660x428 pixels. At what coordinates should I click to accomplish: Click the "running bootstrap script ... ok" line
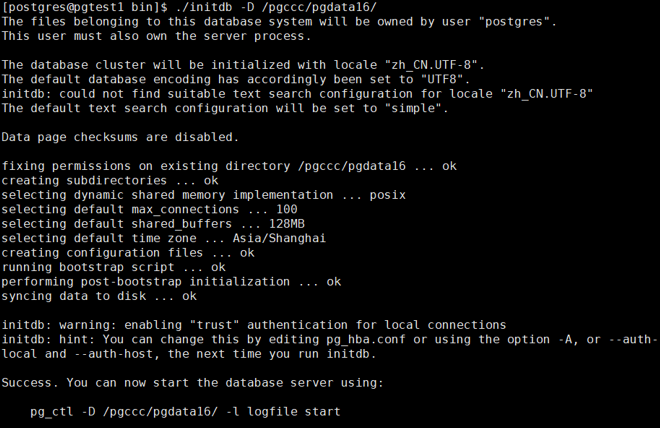click(x=113, y=267)
